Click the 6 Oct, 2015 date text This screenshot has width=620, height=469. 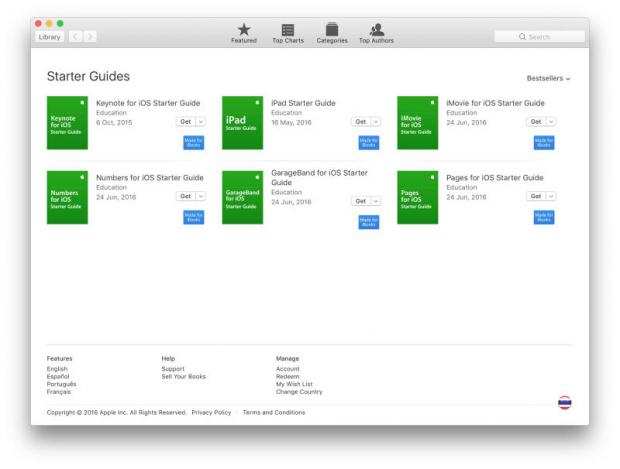114,123
